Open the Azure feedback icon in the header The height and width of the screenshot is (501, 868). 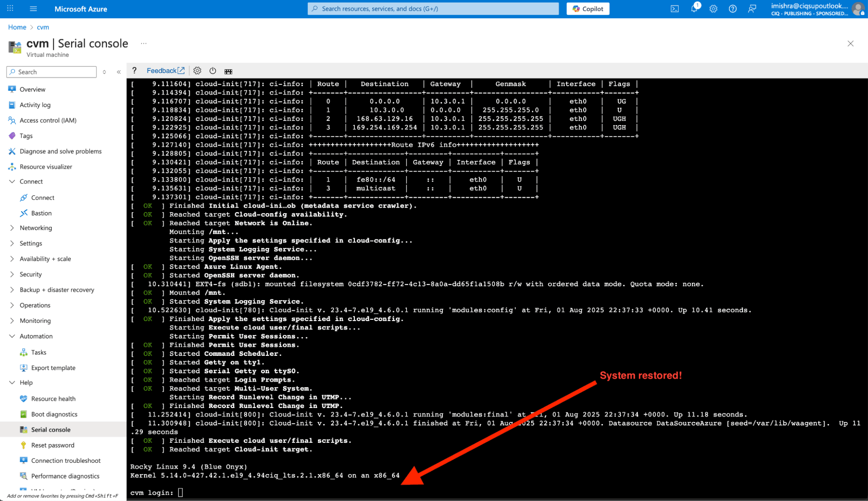(x=752, y=9)
